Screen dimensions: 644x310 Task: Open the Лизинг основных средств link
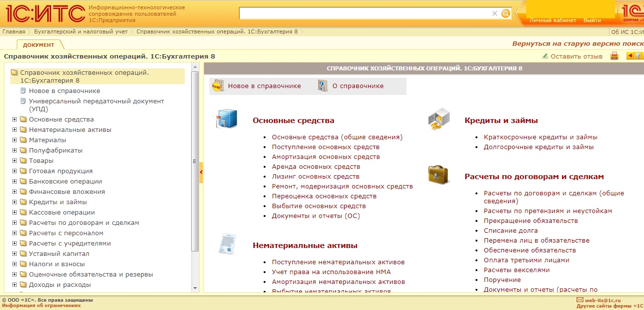pos(315,176)
